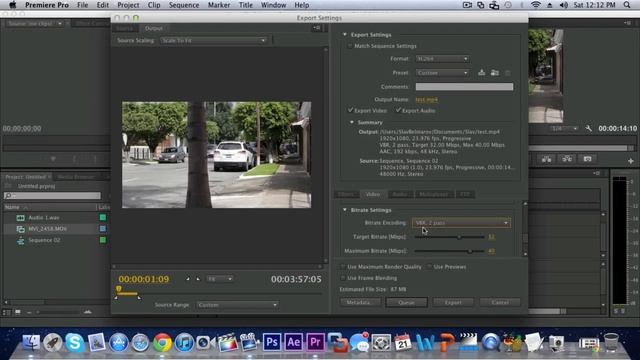Click the Target Bitrate slider handle

point(459,237)
